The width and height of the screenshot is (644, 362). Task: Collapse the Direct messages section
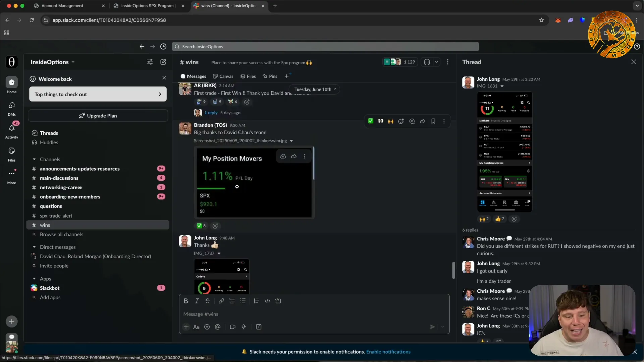(34, 247)
